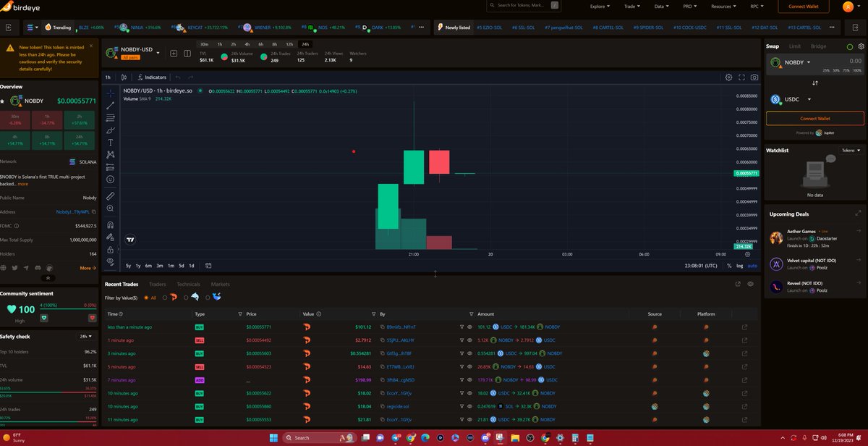Select the whale value filter radio
868x446 pixels.
pyautogui.click(x=208, y=298)
